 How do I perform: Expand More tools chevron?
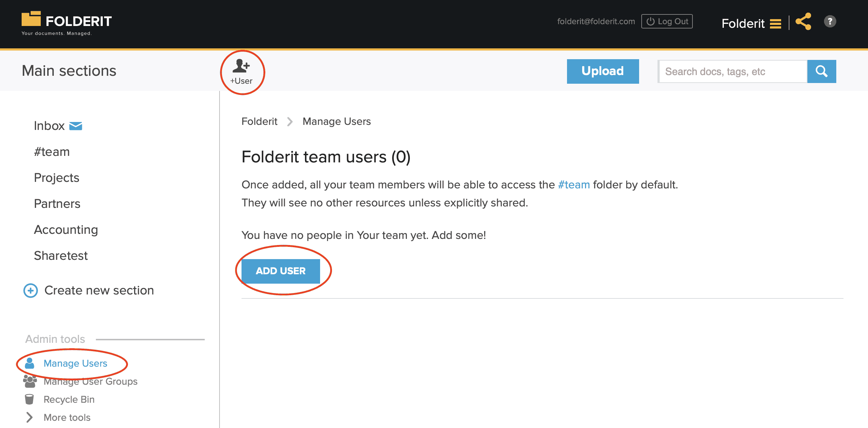[x=30, y=417]
